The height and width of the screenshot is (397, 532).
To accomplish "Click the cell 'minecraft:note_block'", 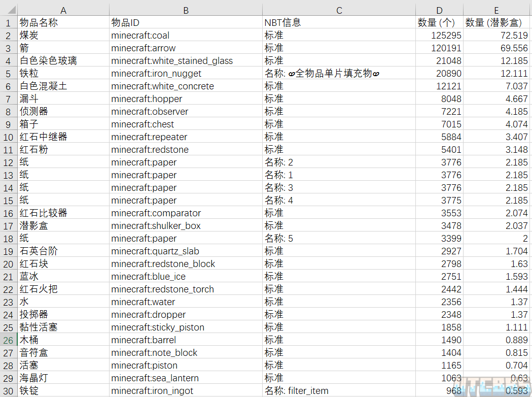I will [186, 352].
